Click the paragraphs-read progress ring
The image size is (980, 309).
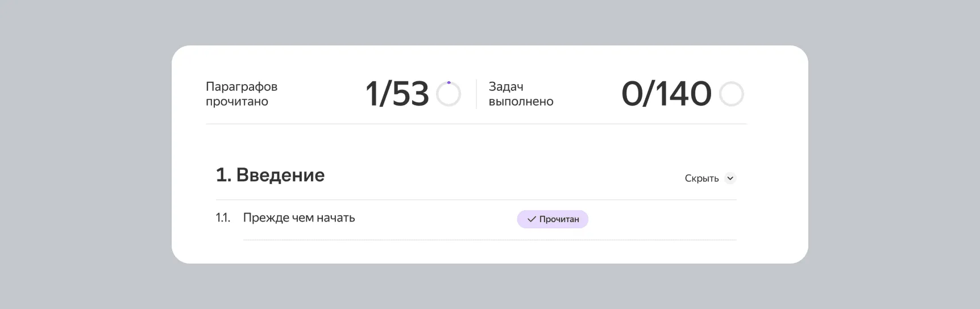click(x=449, y=94)
